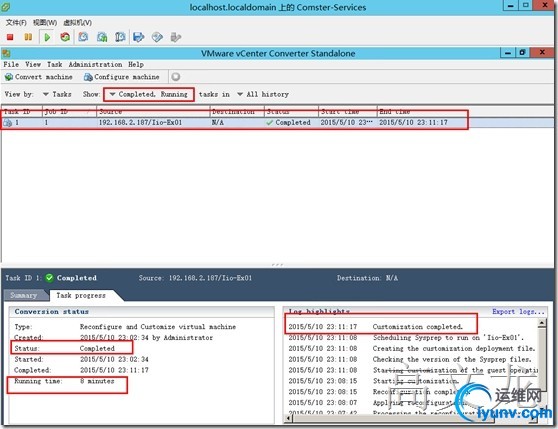Click the Export logs link
558x429 pixels.
coord(518,312)
